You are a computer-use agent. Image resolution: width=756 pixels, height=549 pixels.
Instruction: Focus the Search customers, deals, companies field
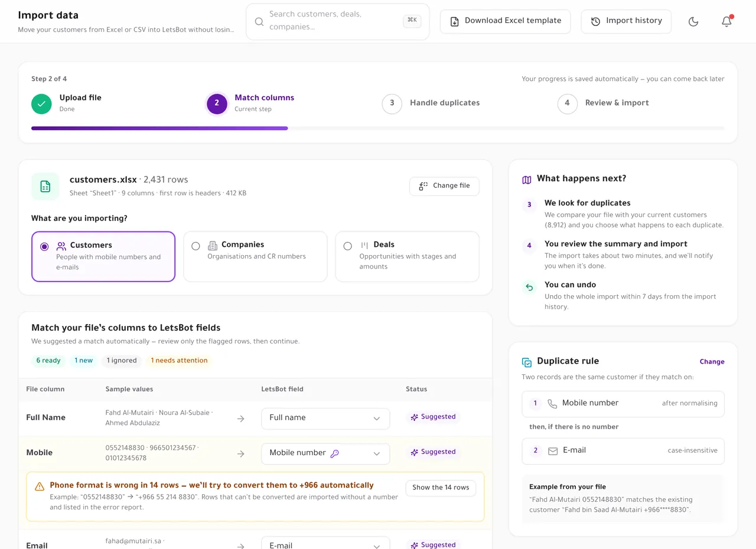coord(338,22)
